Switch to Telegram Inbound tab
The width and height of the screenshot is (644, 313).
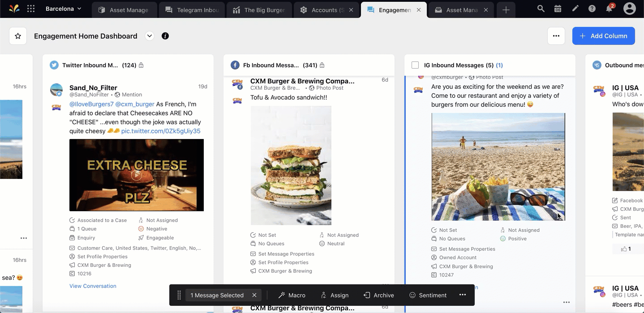191,10
